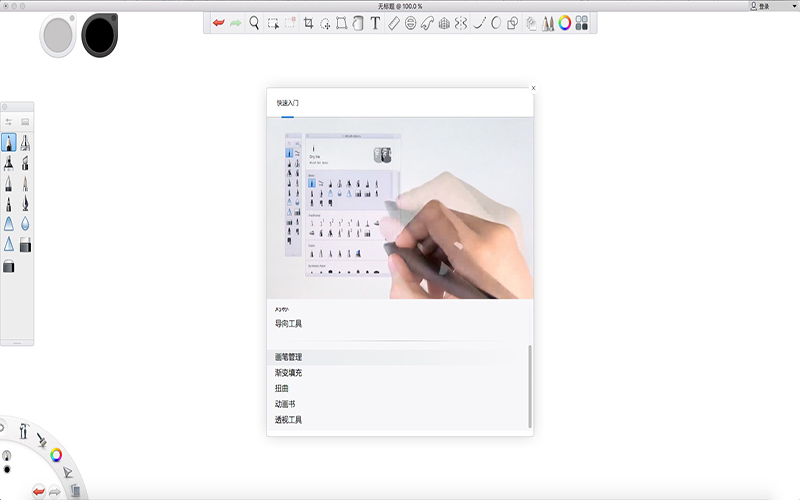This screenshot has height=500, width=800.
Task: Open lagoon layers copy icon
Action: (x=75, y=490)
